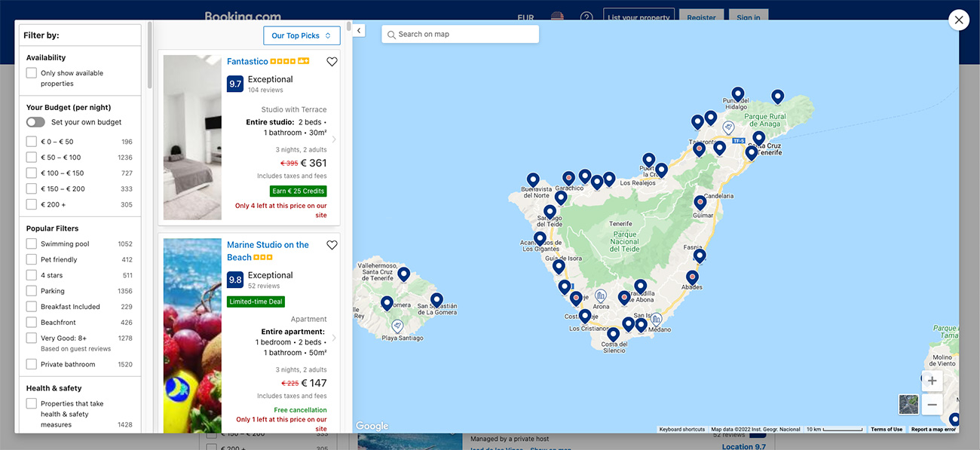
Task: Click the Arona landmark marker
Action: tap(601, 295)
